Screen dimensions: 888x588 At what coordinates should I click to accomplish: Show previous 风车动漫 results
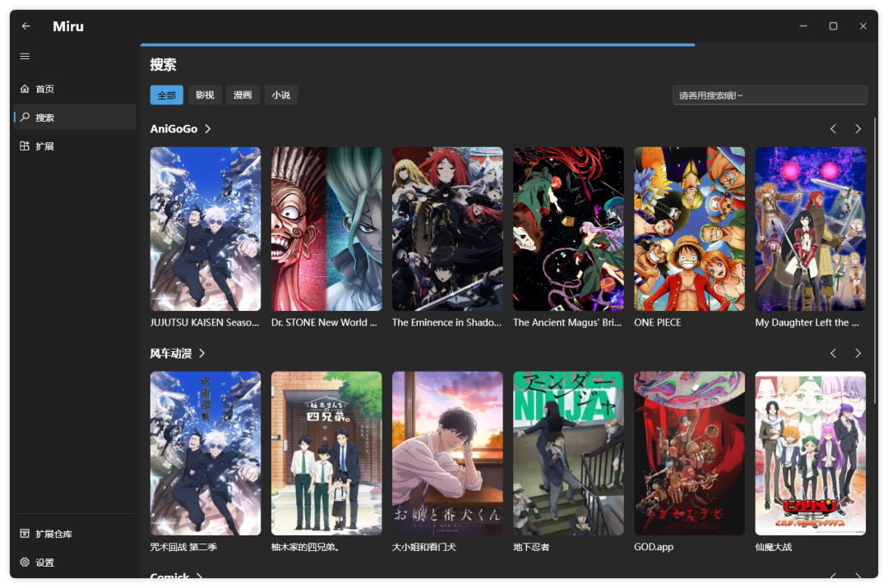[x=833, y=354]
